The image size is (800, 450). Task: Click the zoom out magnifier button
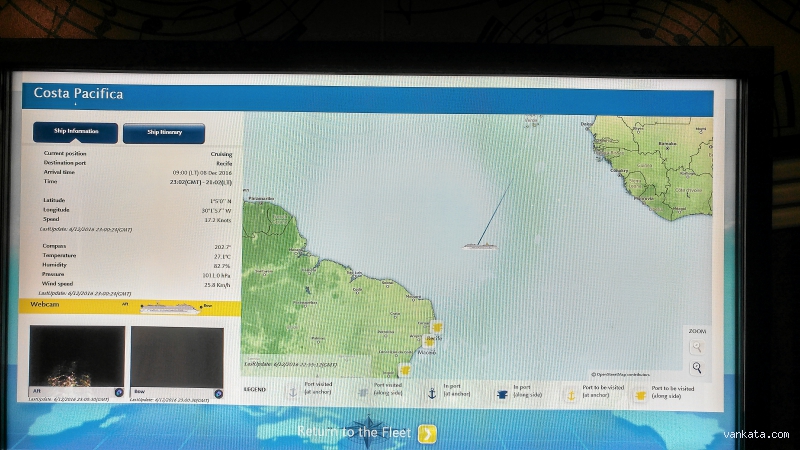coord(697,368)
